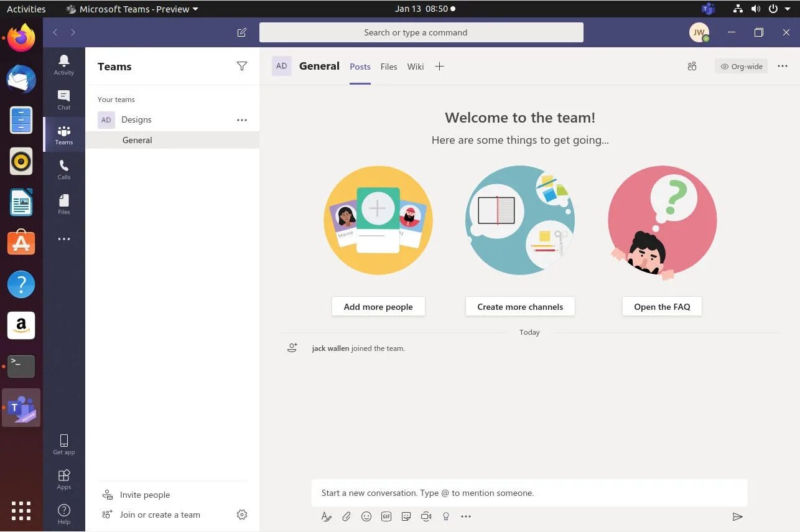
Task: Open Microsoft Teams app menu dropdown
Action: [x=132, y=9]
